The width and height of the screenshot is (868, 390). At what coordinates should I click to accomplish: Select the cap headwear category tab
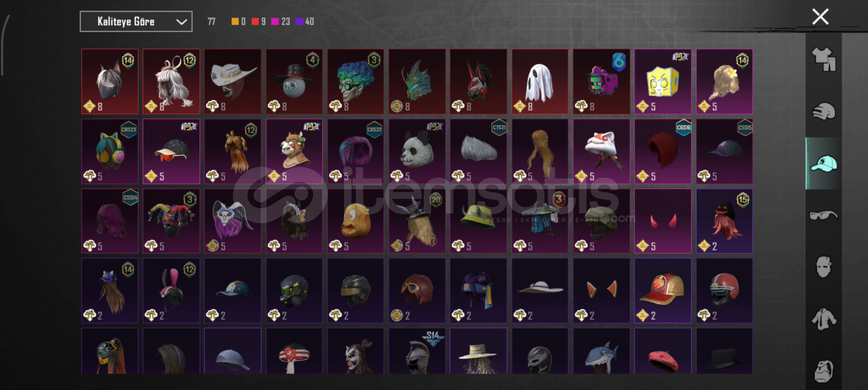[824, 164]
